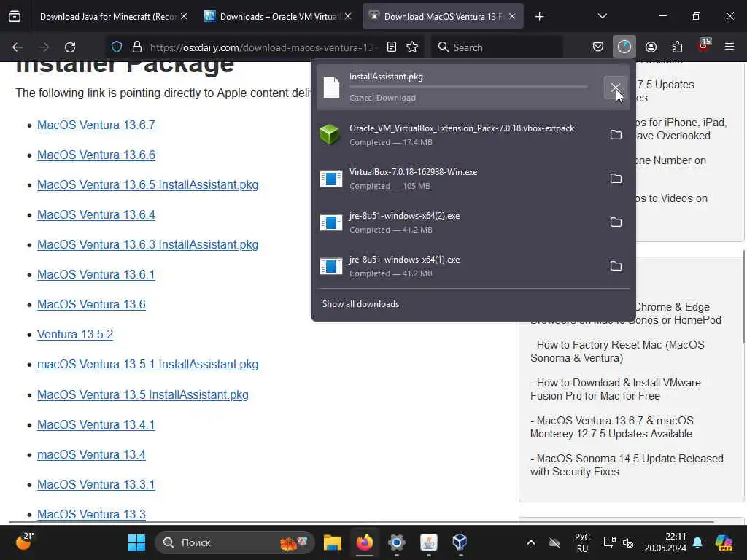Close the Download Java for Minecraft tab

pyautogui.click(x=184, y=17)
